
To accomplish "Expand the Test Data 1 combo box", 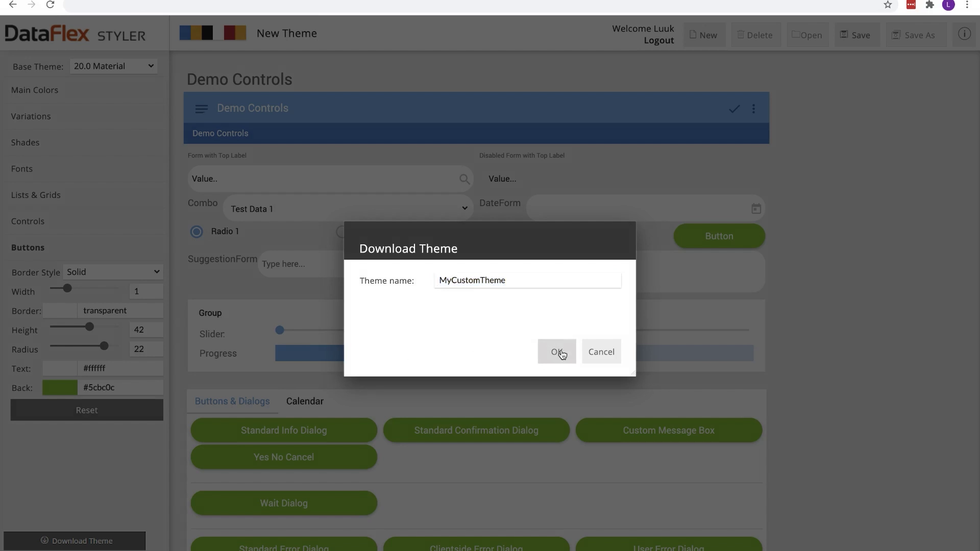I will 349,209.
